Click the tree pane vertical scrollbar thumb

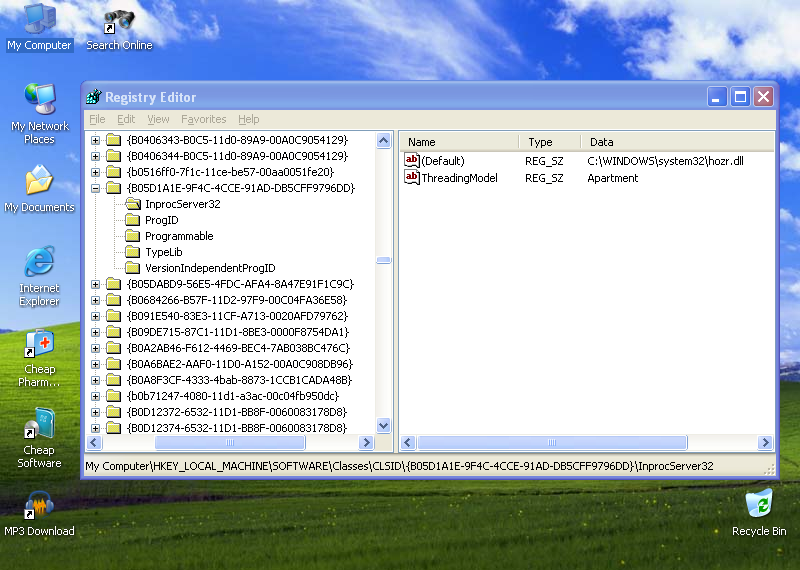tap(384, 260)
